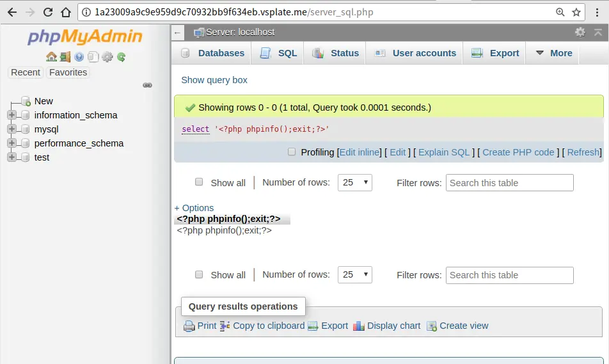
Task: Expand the performance_schema database node
Action: [12, 143]
